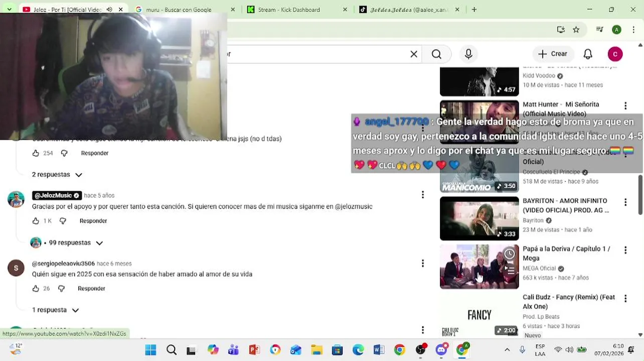The image size is (644, 361).
Task: Like the @sergiopeleaoviu3506 comment
Action: (x=36, y=289)
